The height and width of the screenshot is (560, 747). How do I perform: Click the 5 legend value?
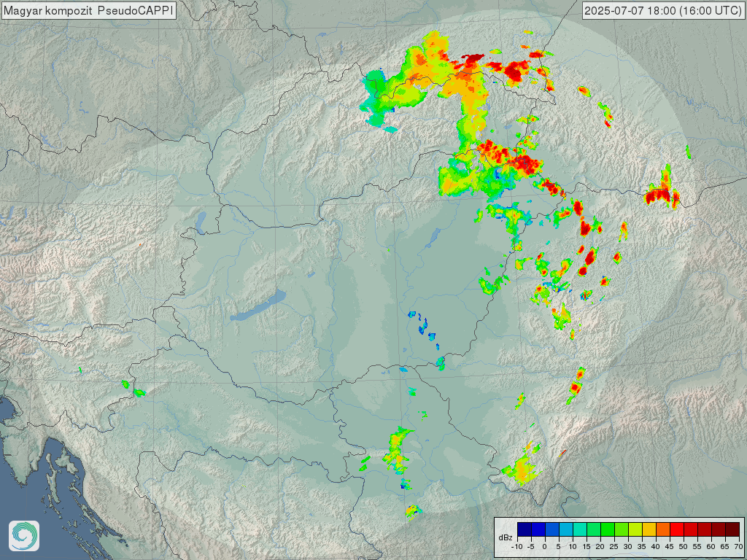[558, 547]
